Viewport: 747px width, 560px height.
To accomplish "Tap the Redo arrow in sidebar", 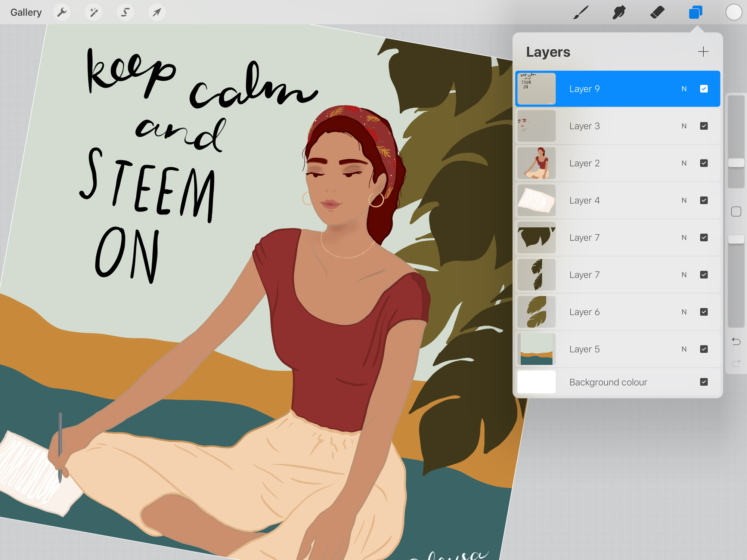I will pyautogui.click(x=736, y=363).
